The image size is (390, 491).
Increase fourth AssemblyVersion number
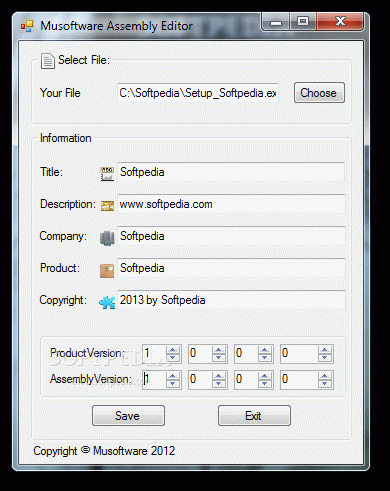click(325, 376)
